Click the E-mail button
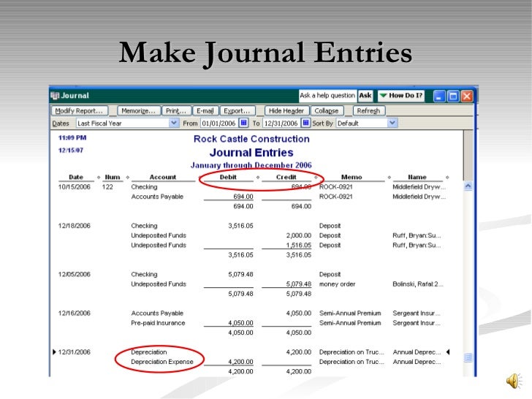 [205, 111]
